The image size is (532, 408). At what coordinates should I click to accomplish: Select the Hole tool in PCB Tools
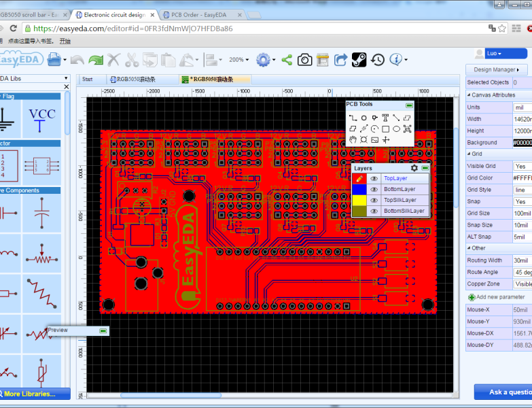(363, 140)
